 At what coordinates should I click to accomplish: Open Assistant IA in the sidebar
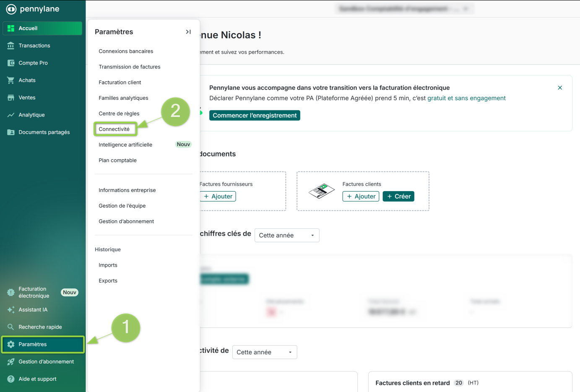tap(42, 310)
